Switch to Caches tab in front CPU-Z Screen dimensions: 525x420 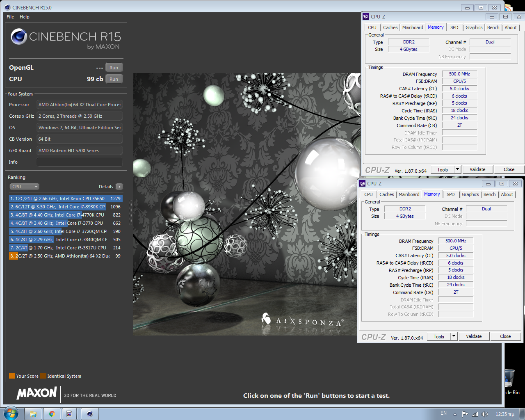[386, 194]
